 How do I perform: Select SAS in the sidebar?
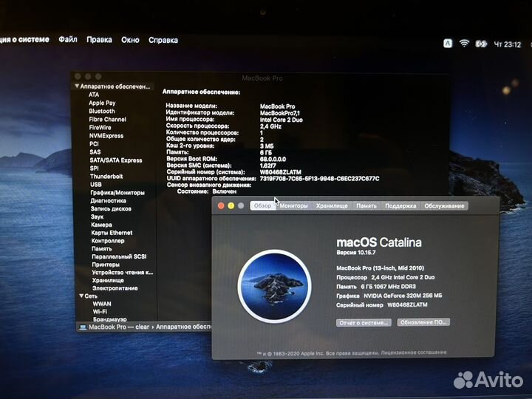coord(95,152)
